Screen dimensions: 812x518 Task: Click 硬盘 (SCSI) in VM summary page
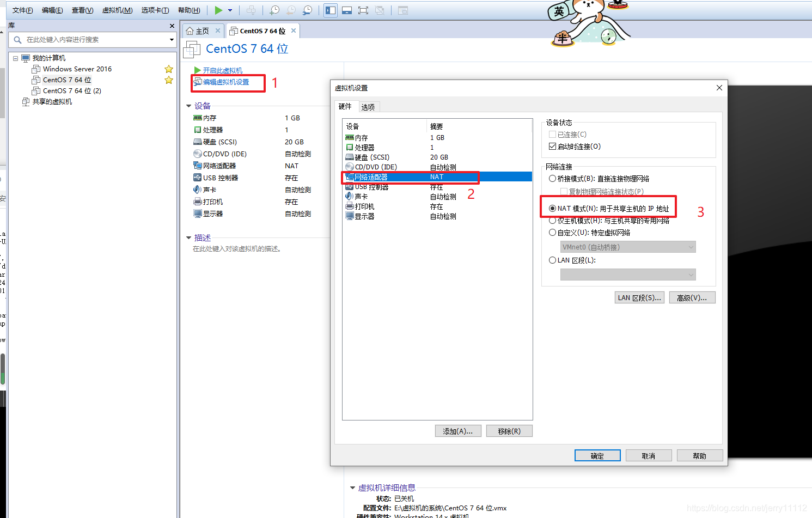click(x=220, y=142)
